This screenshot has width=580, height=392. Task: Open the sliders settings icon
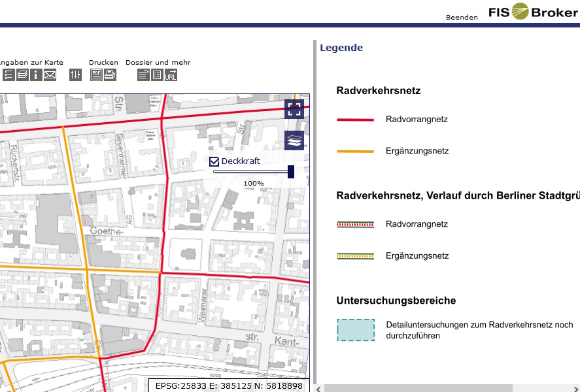pos(75,74)
